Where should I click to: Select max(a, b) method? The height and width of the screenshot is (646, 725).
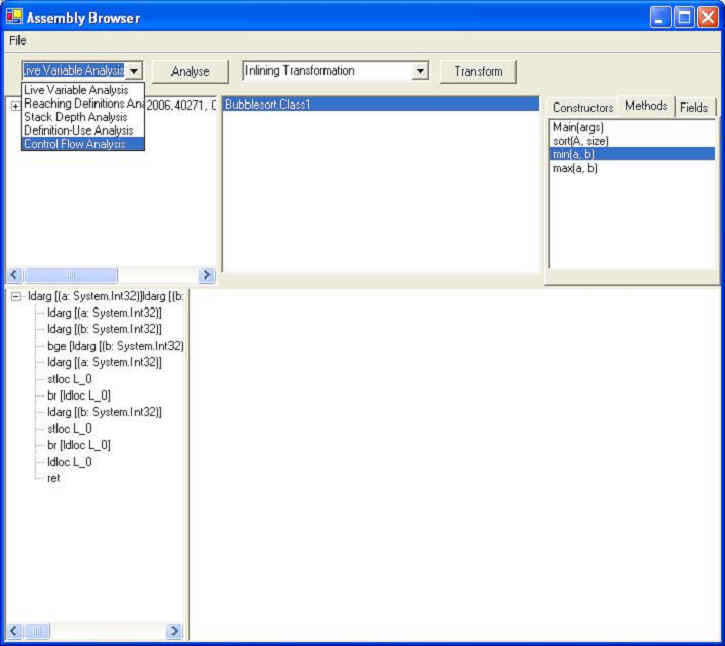575,168
